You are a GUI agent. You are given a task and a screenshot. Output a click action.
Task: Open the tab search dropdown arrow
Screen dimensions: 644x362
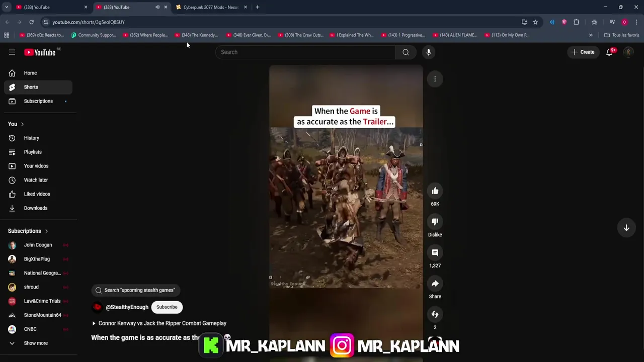(x=7, y=7)
